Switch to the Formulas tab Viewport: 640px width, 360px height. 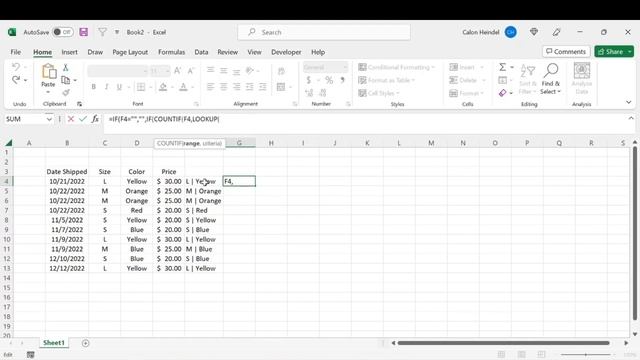pos(171,52)
